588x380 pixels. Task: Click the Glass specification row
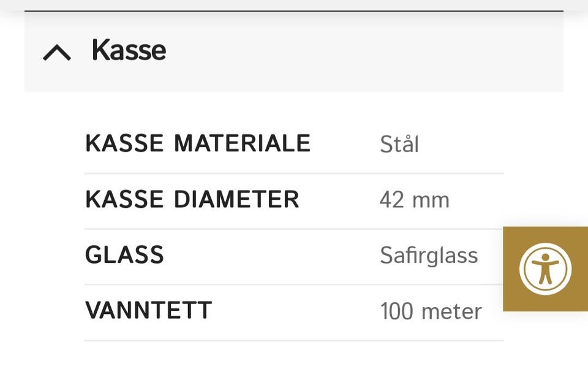(x=294, y=257)
